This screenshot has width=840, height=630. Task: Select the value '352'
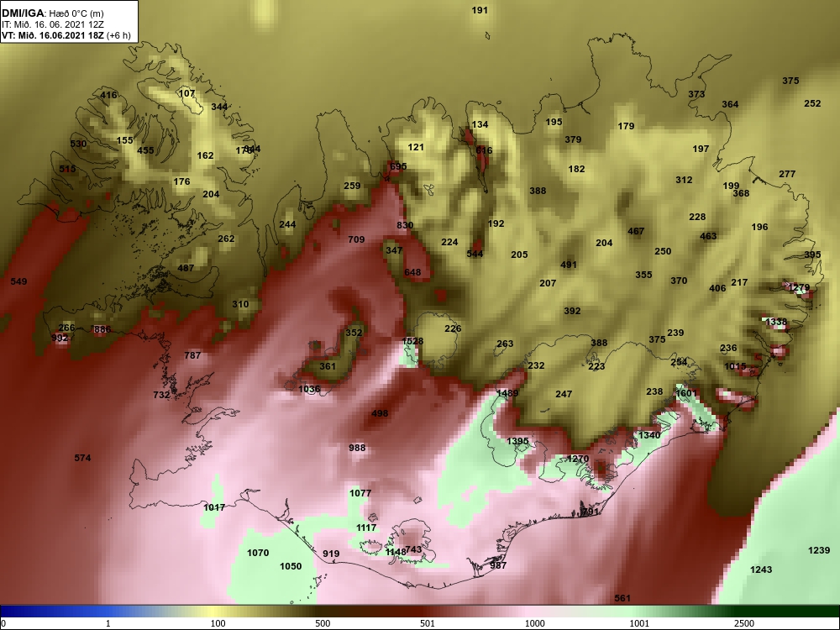coord(354,333)
